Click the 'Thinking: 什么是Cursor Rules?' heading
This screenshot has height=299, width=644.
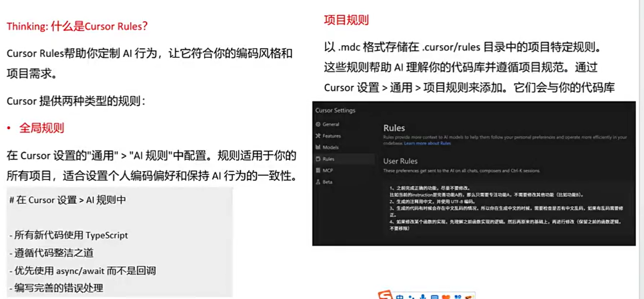click(x=77, y=26)
